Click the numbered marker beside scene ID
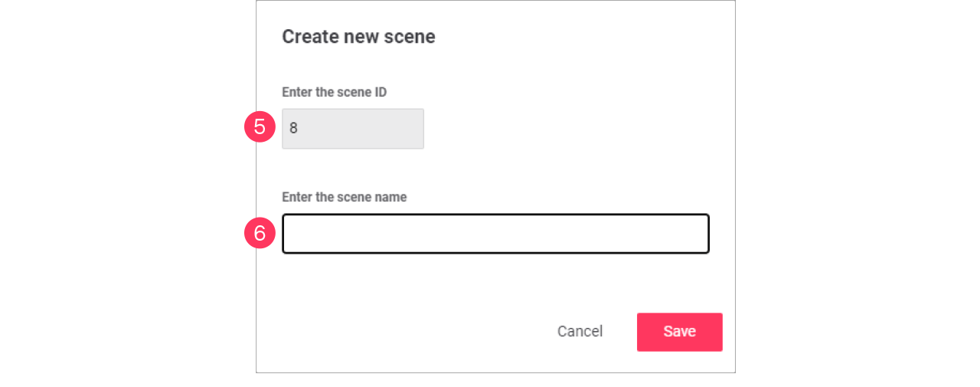The height and width of the screenshot is (387, 980). pos(260,127)
